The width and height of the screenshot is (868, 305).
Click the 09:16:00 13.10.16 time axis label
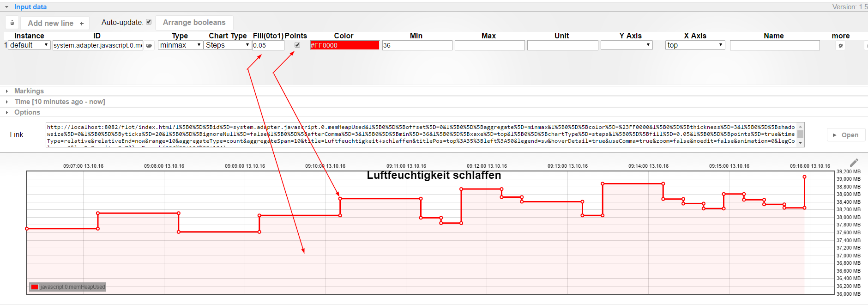click(810, 166)
